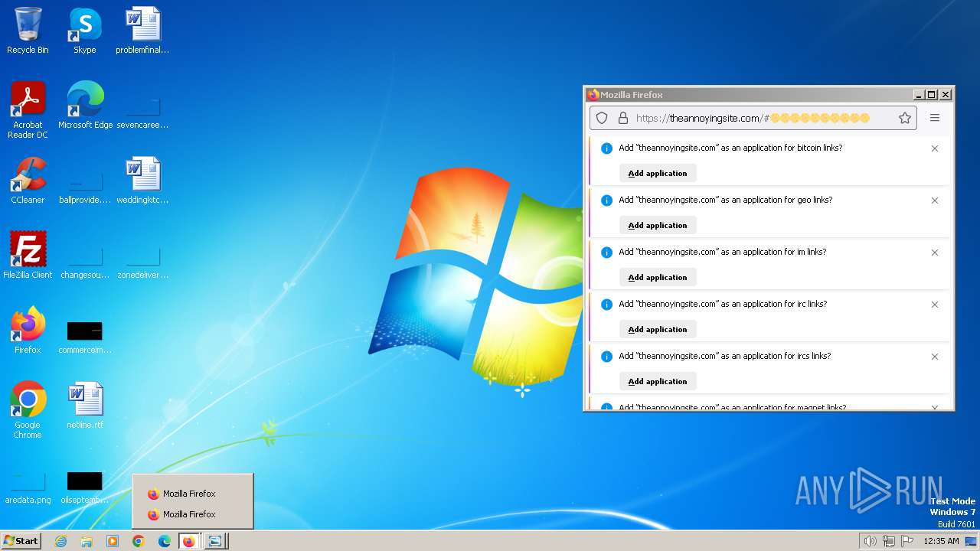The image size is (980, 551).
Task: Click the Firefox tracking protection shield icon
Action: [602, 118]
